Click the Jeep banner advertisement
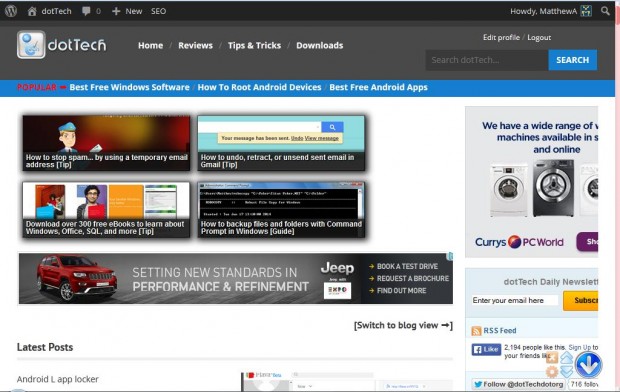Viewport: 620px width, 392px height. tap(236, 278)
